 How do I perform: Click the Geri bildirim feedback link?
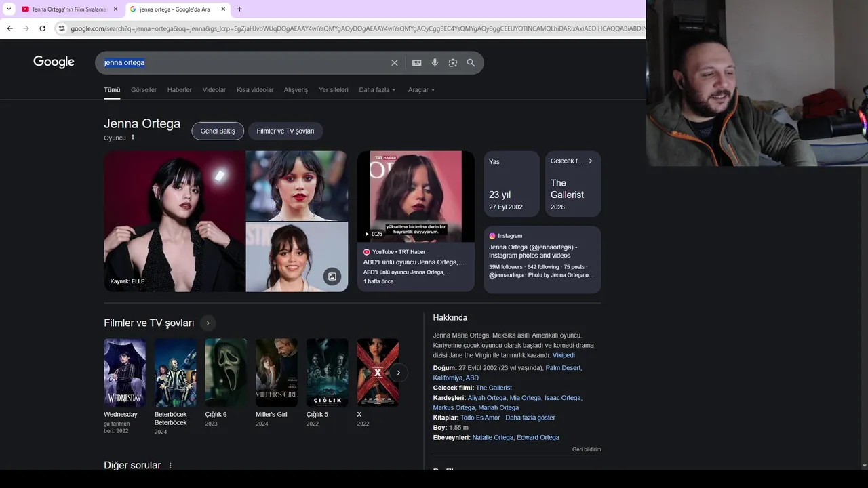coord(587,449)
